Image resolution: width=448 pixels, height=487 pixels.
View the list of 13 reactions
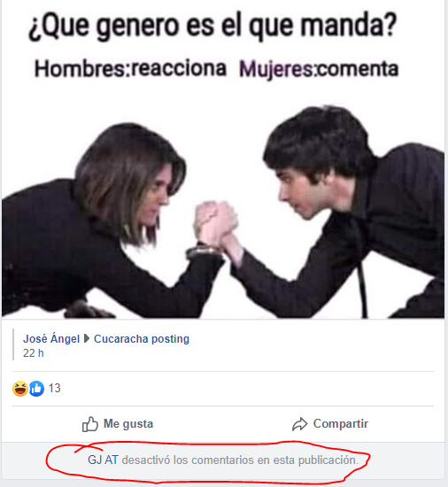(x=54, y=388)
